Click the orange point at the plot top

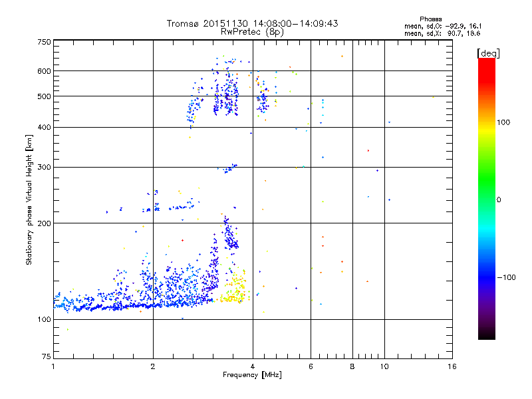[x=342, y=56]
